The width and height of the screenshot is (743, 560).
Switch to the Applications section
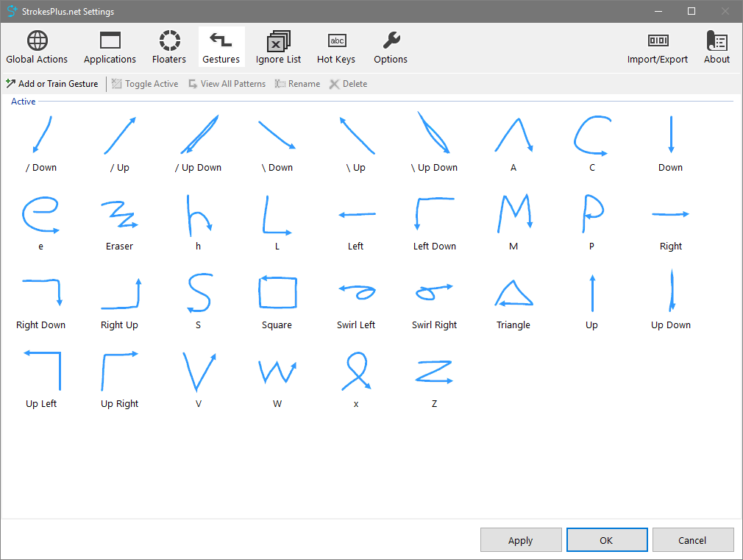[x=110, y=47]
